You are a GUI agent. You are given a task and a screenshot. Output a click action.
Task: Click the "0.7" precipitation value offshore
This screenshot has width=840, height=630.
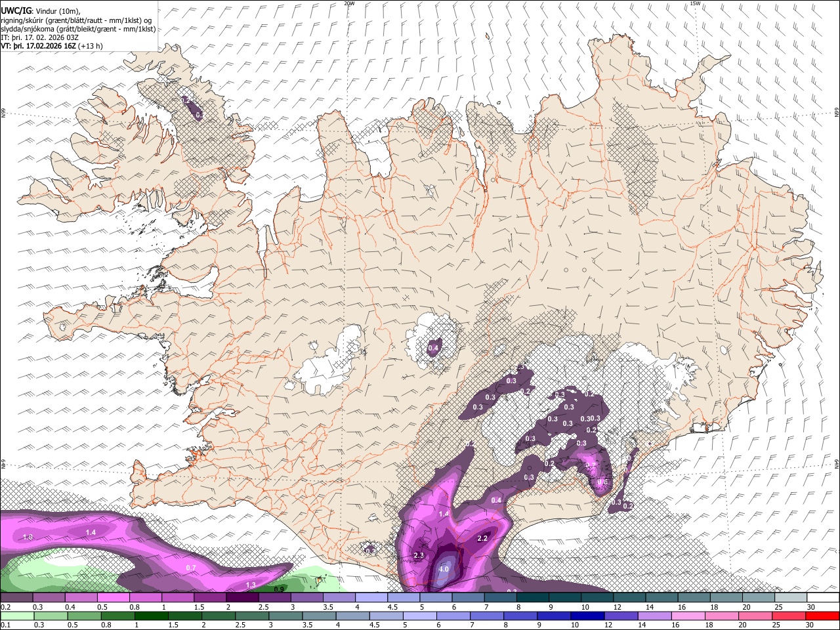(191, 568)
